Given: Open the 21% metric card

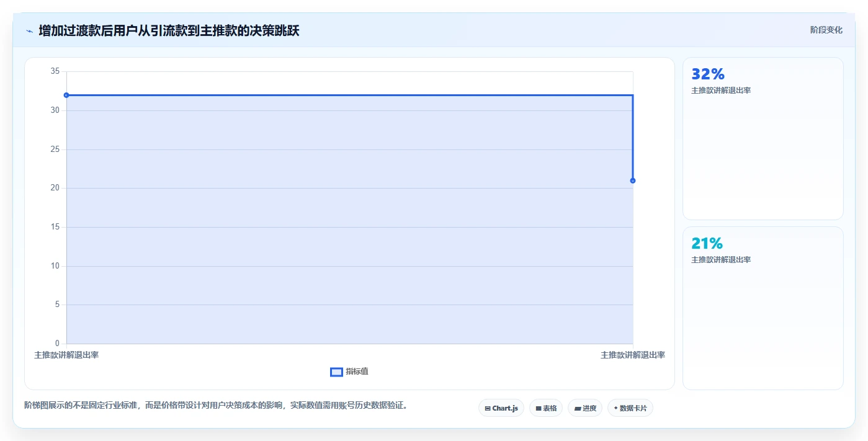Looking at the screenshot, I should [x=763, y=308].
